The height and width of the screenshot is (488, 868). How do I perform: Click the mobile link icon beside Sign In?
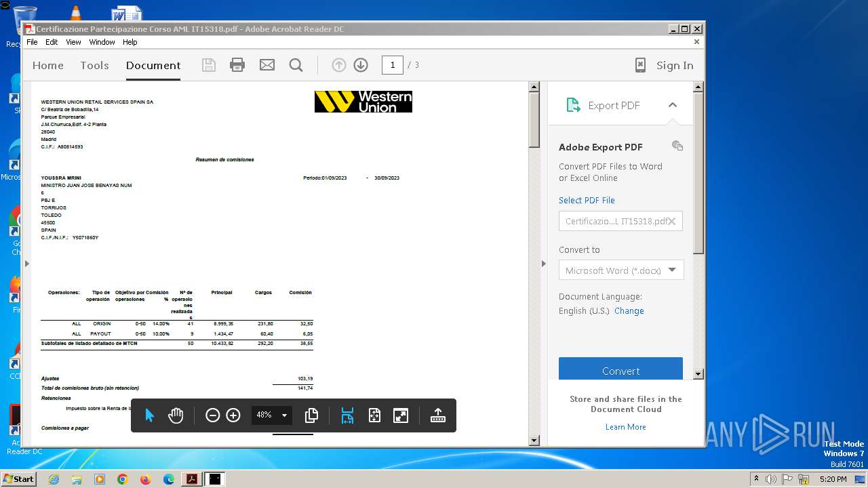click(640, 65)
